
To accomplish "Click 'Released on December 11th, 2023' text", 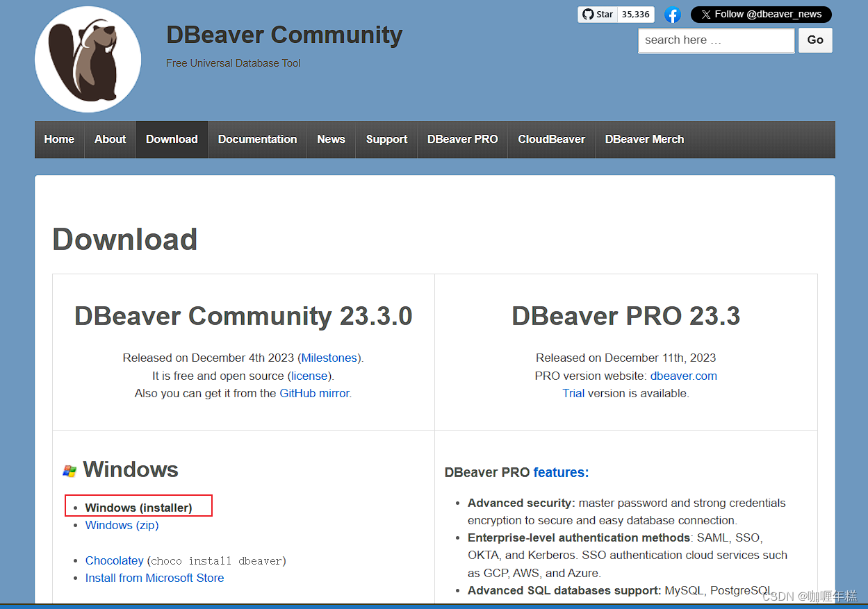I will 626,358.
